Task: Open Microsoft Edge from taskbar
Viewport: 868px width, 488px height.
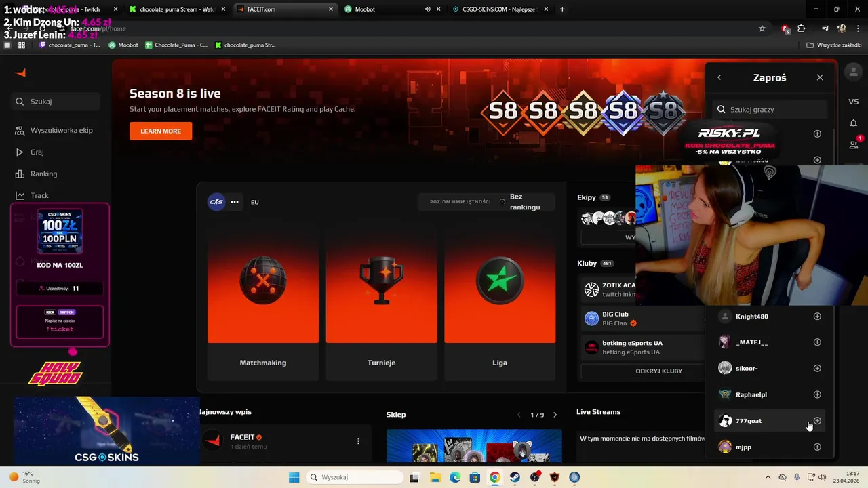Action: point(454,477)
